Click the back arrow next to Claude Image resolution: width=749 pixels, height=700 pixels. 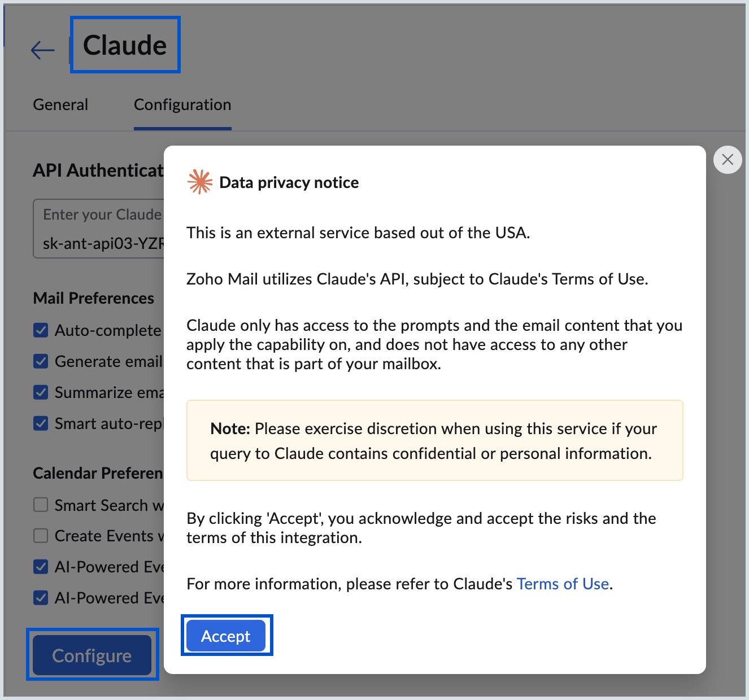tap(42, 50)
